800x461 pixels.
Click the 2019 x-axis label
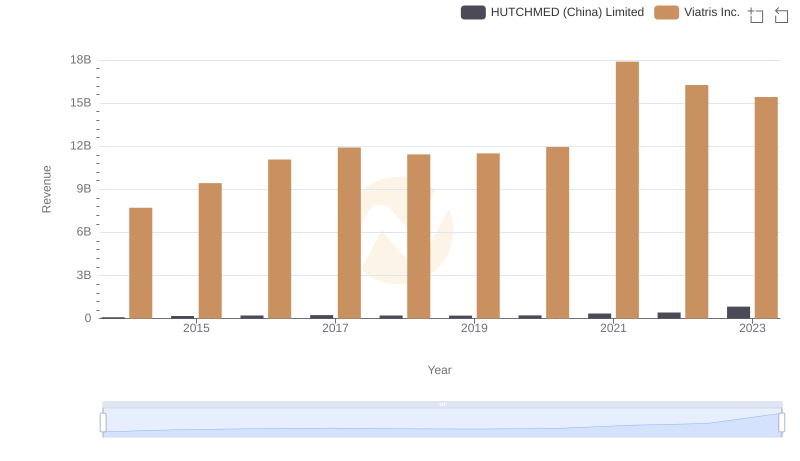[x=474, y=328]
